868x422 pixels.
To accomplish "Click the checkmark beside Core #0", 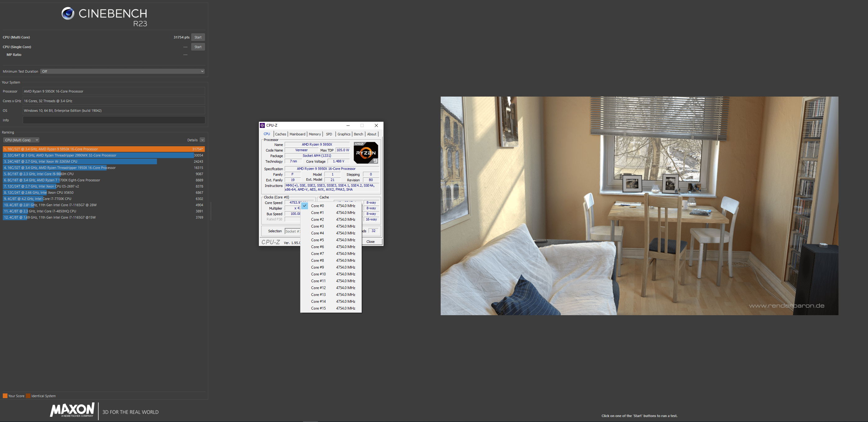I will pyautogui.click(x=304, y=206).
